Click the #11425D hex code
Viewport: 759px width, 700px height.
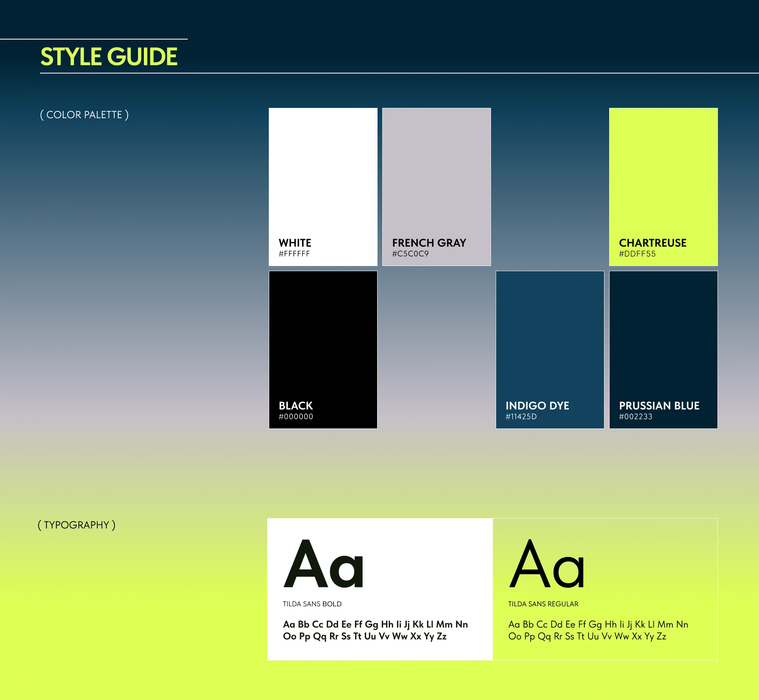click(521, 417)
